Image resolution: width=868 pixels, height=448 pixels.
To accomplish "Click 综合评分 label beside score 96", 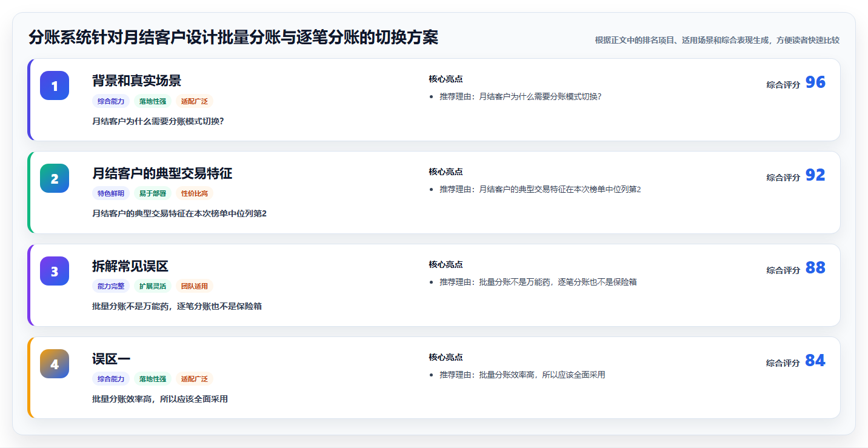I will (783, 85).
